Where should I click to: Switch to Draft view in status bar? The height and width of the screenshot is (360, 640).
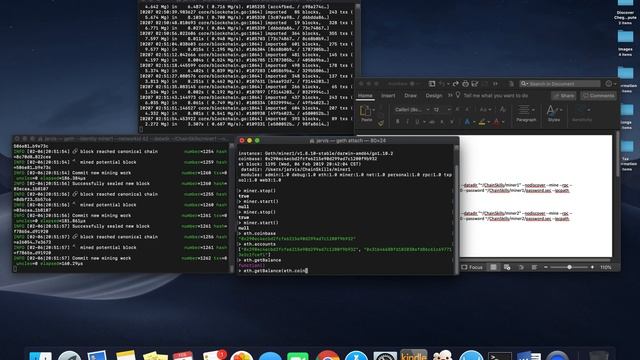tap(534, 267)
